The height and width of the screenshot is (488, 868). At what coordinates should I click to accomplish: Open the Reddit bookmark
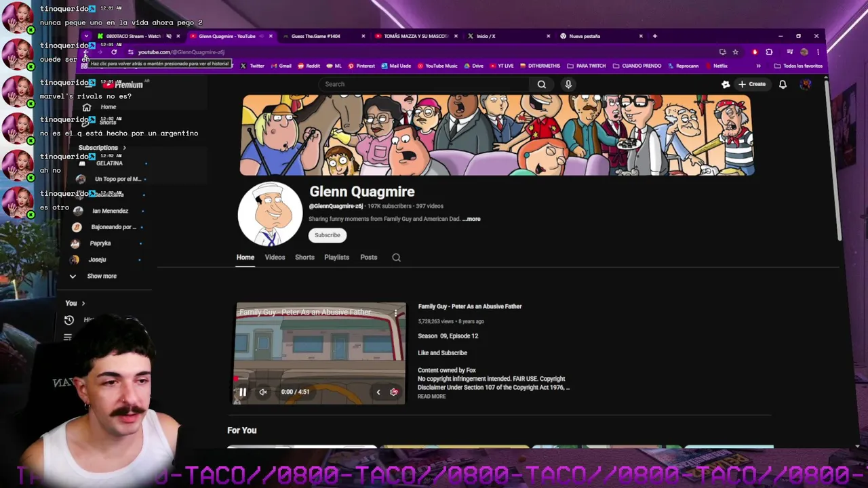tap(309, 66)
